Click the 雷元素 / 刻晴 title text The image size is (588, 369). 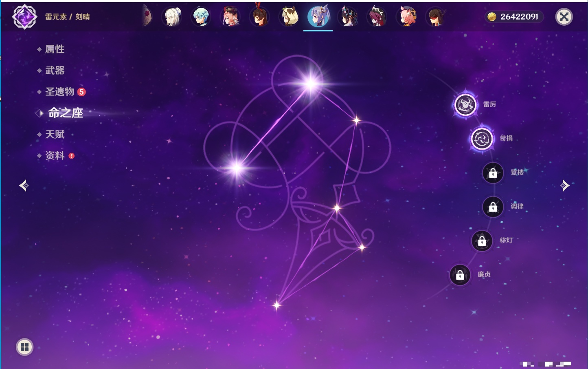[x=68, y=17]
